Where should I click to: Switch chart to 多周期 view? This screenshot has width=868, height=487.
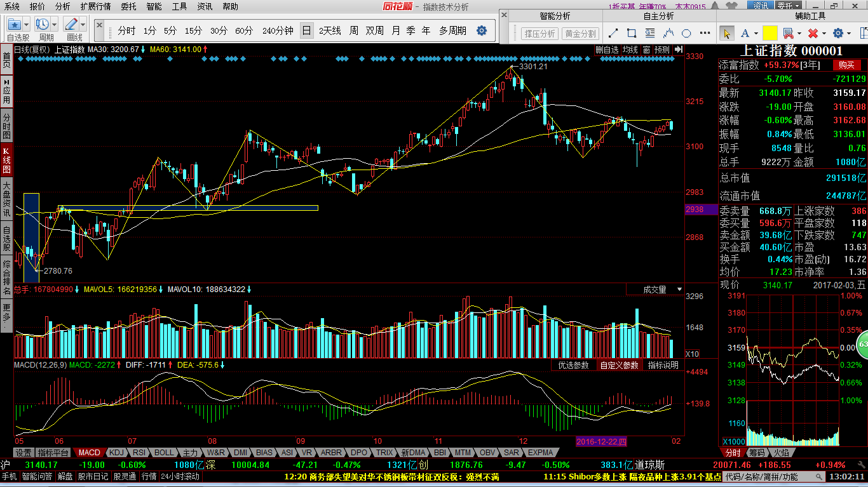tap(452, 30)
